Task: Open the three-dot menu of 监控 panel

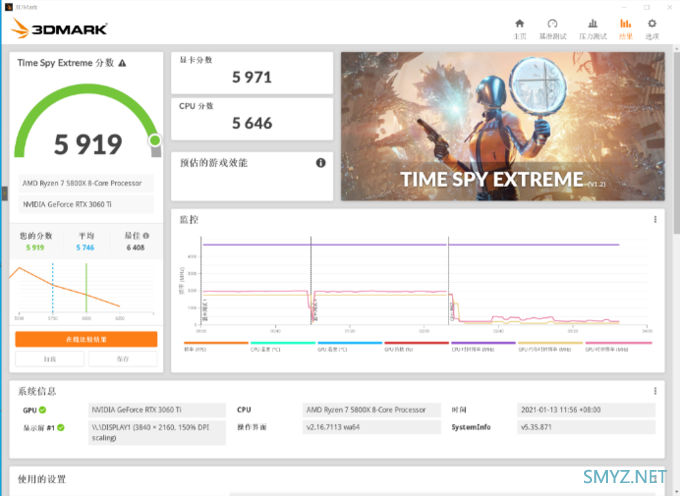Action: [x=655, y=220]
